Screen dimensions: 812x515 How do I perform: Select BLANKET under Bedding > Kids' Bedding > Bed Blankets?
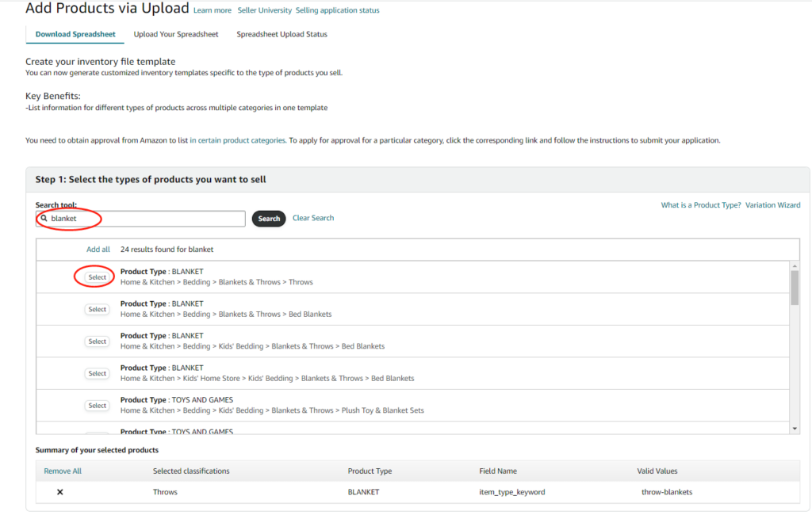tap(98, 341)
